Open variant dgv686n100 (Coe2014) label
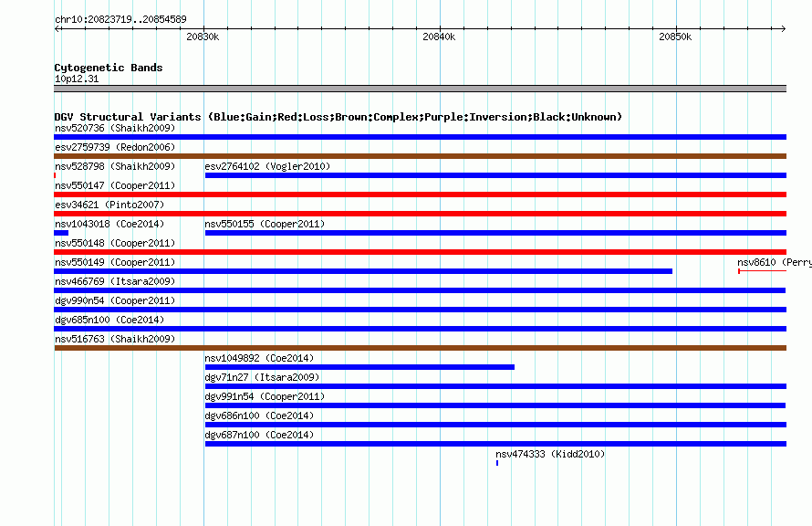 tap(259, 416)
